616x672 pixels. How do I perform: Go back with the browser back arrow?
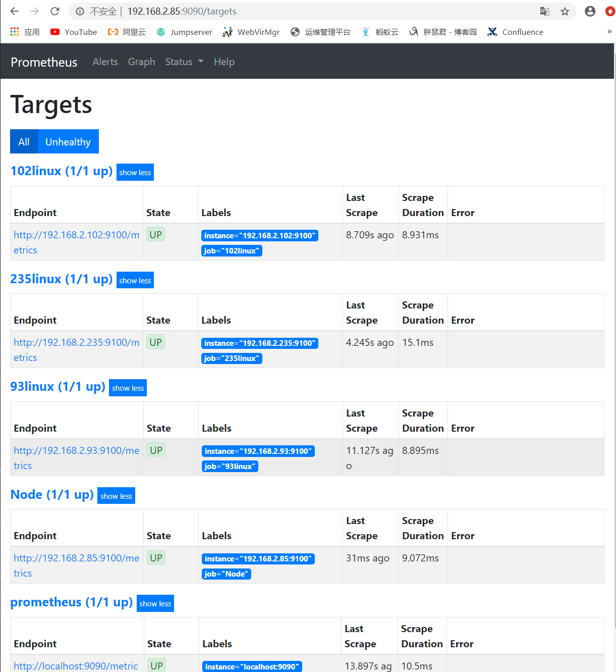[14, 11]
